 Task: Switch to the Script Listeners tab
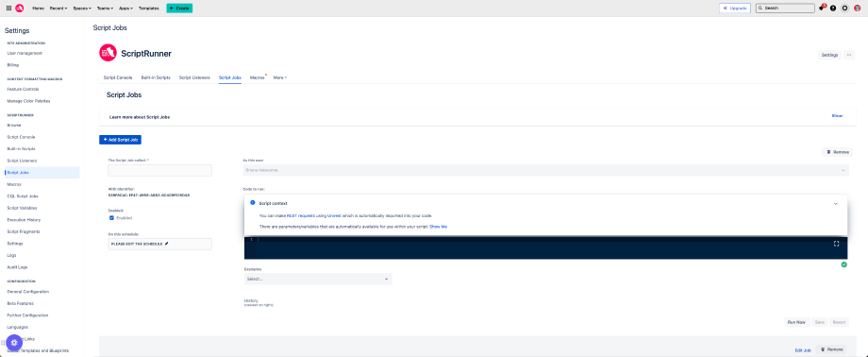coord(194,77)
